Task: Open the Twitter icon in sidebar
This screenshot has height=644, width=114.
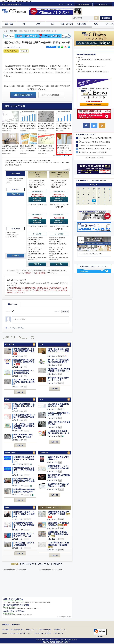Action: point(94,126)
